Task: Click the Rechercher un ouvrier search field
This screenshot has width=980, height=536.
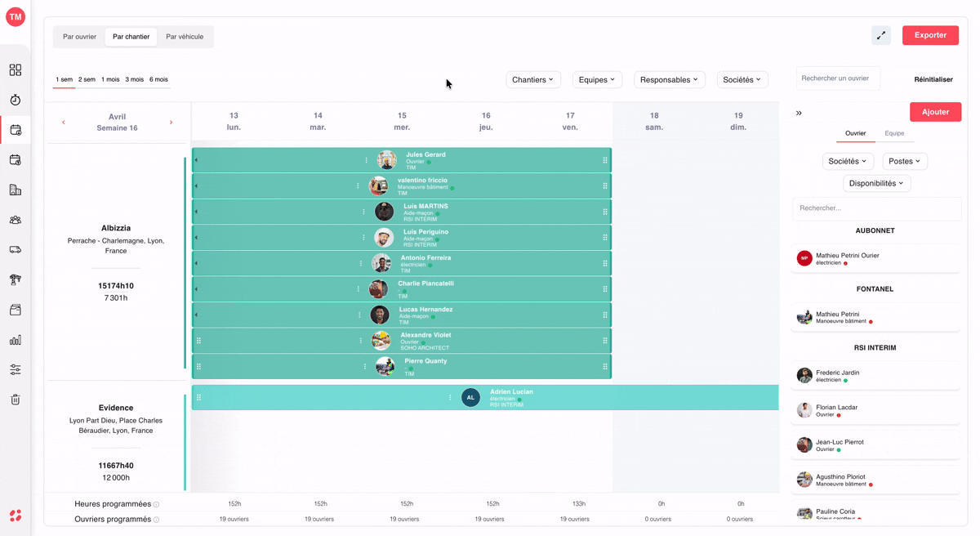Action: [x=838, y=78]
